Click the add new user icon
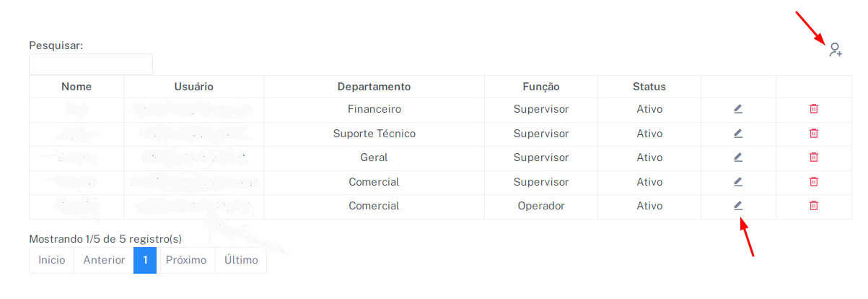The image size is (868, 299). click(x=835, y=50)
